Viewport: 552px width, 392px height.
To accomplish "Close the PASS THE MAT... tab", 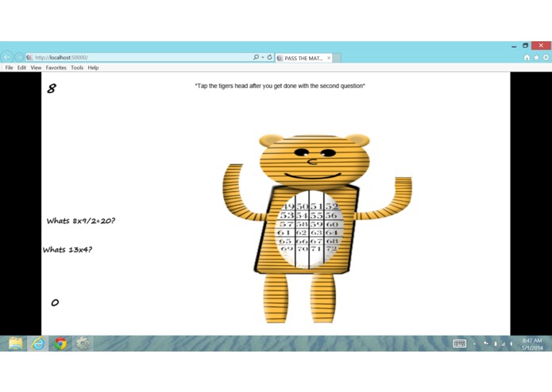I will tap(329, 58).
